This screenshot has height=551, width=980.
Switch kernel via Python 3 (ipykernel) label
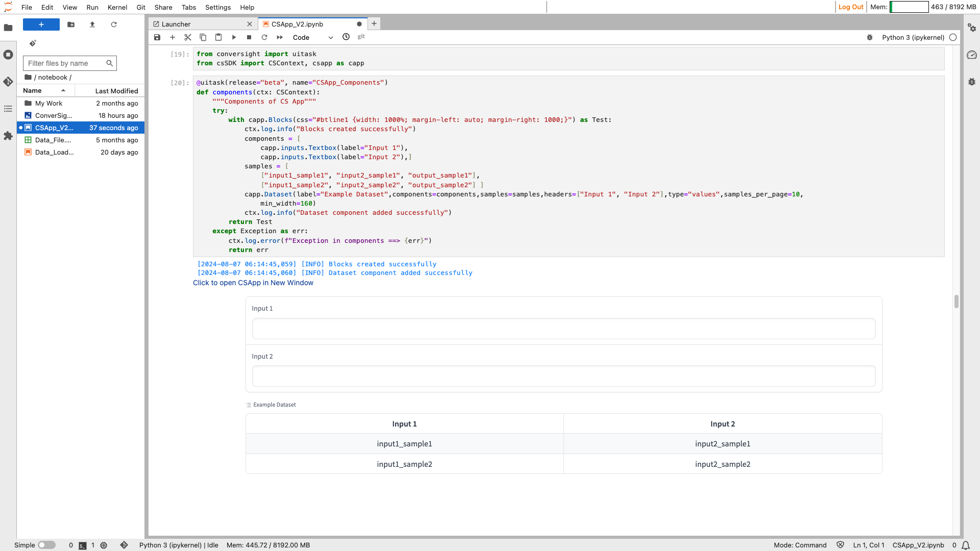click(913, 37)
